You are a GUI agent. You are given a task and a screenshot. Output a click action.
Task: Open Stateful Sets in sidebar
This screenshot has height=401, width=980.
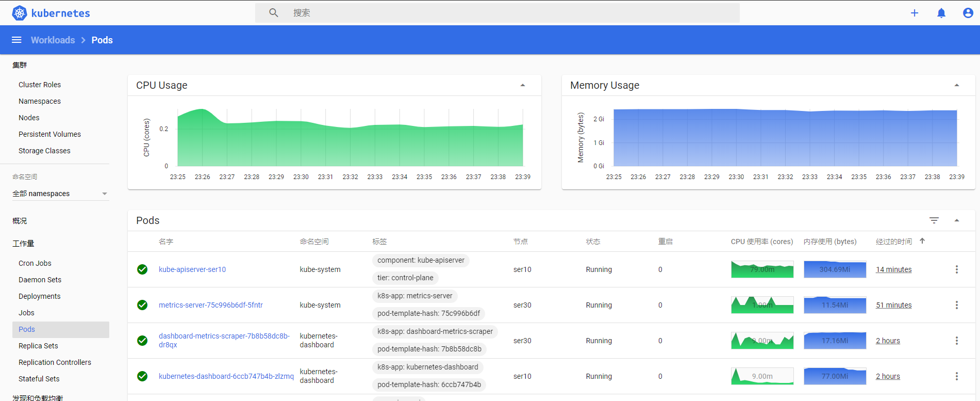tap(39, 379)
